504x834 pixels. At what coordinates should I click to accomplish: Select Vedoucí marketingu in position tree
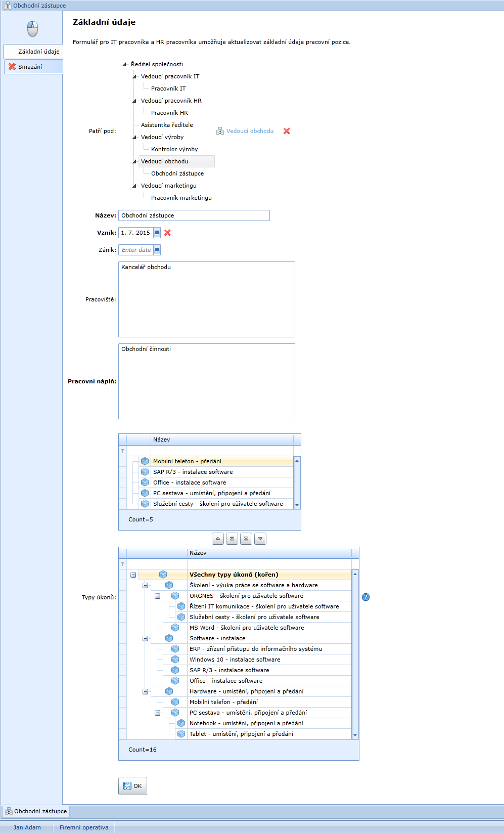tap(169, 186)
